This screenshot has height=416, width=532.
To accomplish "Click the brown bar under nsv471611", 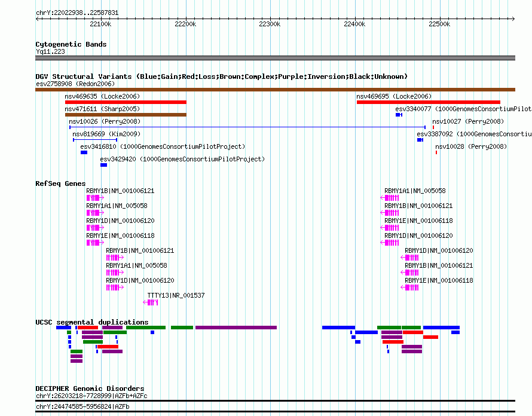I will click(x=126, y=115).
